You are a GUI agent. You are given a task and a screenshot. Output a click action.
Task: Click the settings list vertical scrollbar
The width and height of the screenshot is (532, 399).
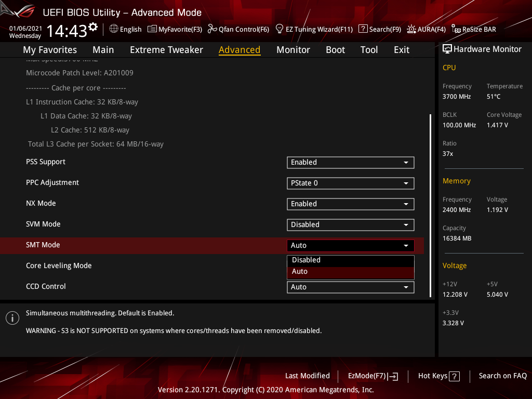coord(430,206)
